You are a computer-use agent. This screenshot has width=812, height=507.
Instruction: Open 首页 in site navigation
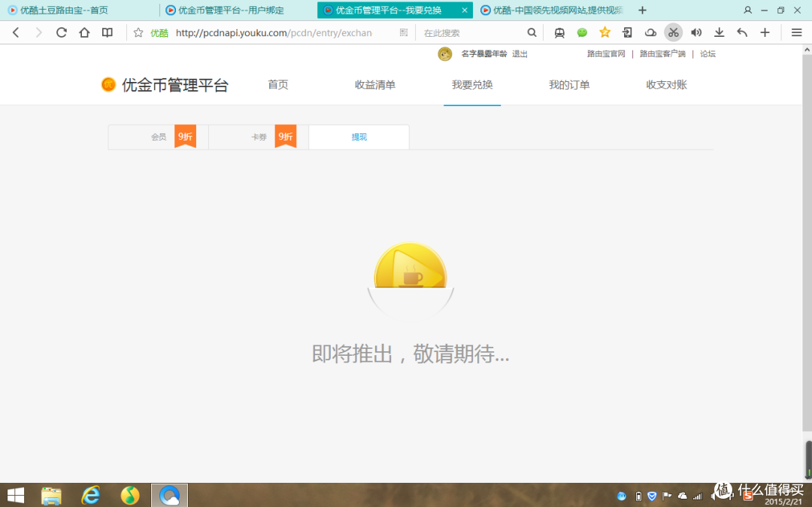click(x=278, y=84)
